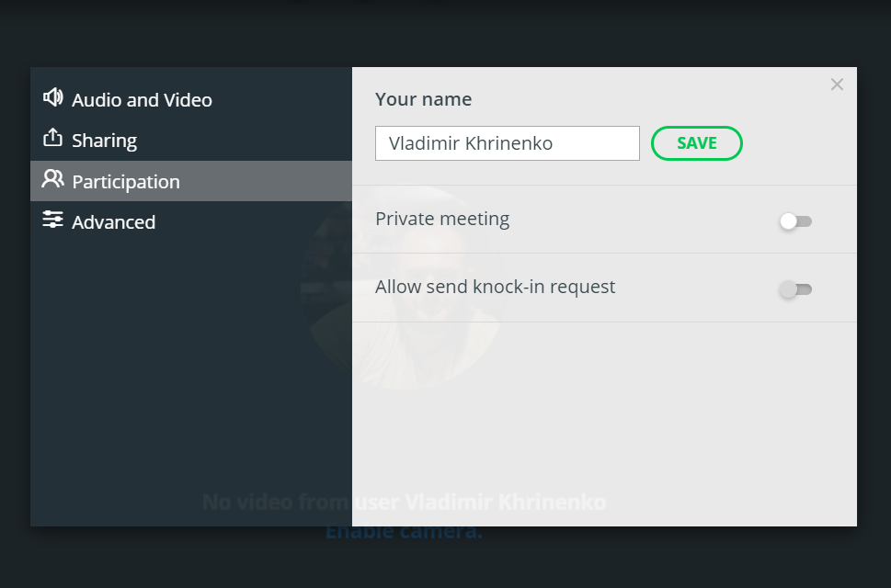Click the speaker icon beside Audio and Video
Image resolution: width=891 pixels, height=588 pixels.
[52, 97]
